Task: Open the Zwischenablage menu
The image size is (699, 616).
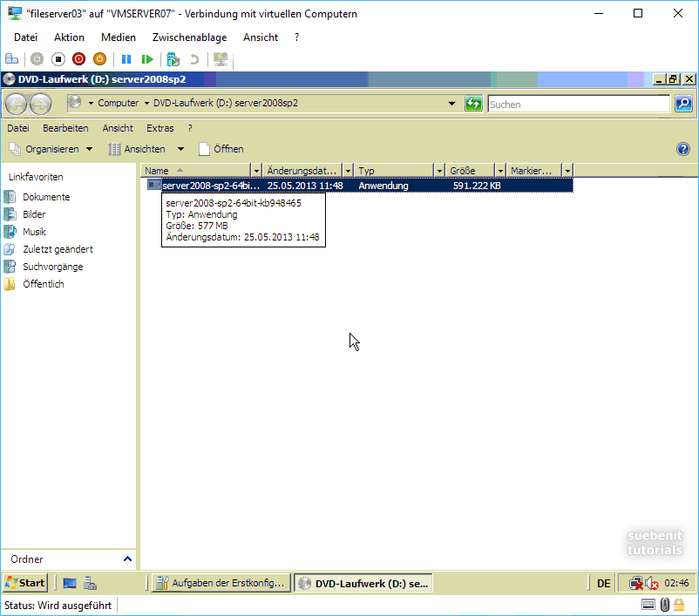Action: pyautogui.click(x=189, y=37)
